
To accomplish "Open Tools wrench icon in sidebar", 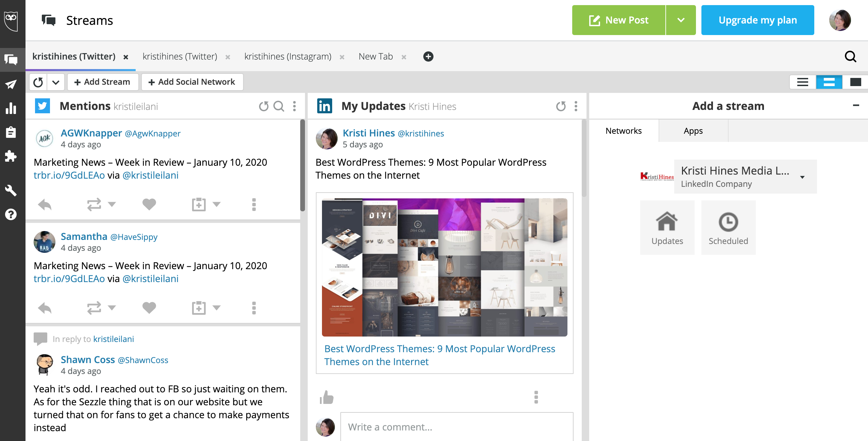I will click(x=11, y=190).
